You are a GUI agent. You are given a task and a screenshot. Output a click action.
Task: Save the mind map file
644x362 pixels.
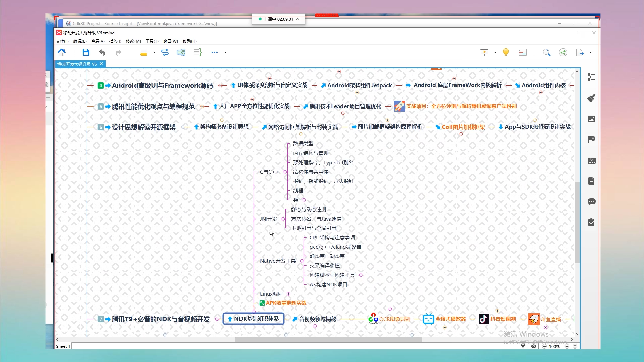[x=86, y=52]
